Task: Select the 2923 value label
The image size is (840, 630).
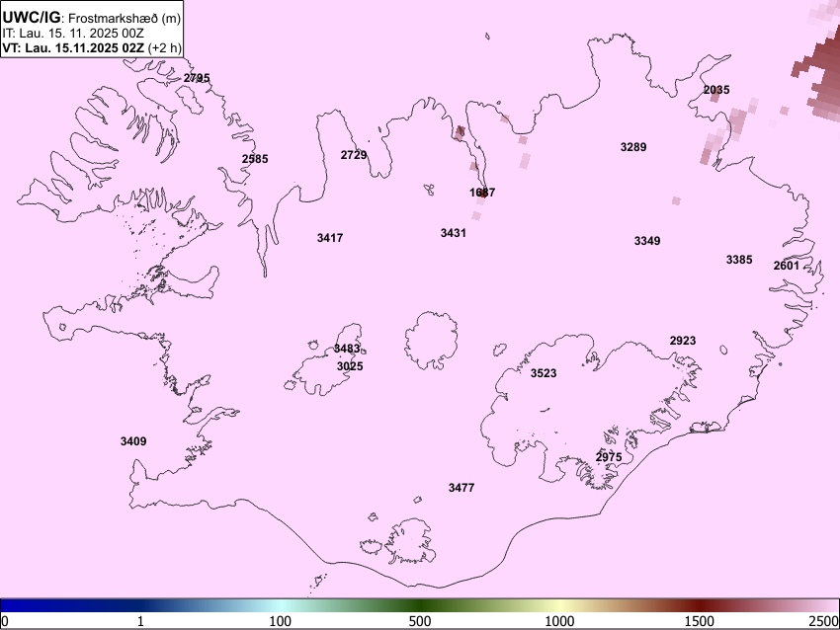Action: [683, 341]
